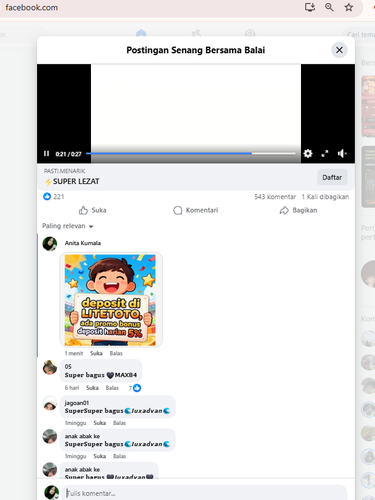Reply with Balas under the 05 comment

(x=112, y=388)
